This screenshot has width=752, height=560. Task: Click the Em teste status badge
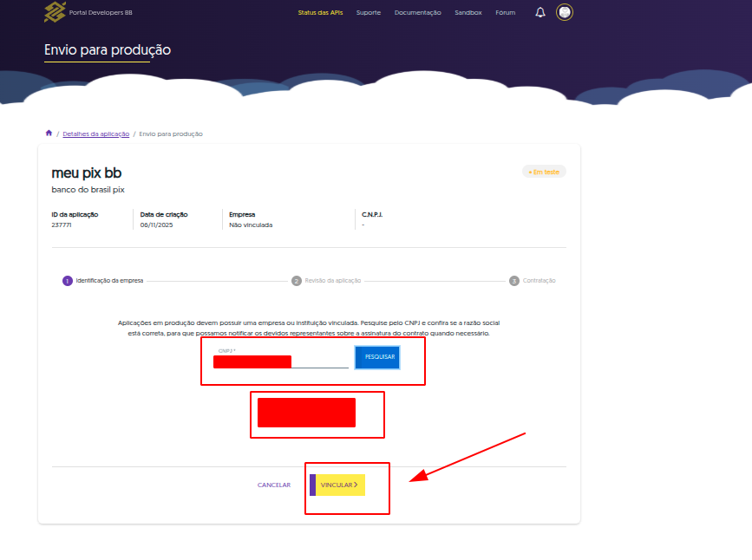tap(544, 172)
